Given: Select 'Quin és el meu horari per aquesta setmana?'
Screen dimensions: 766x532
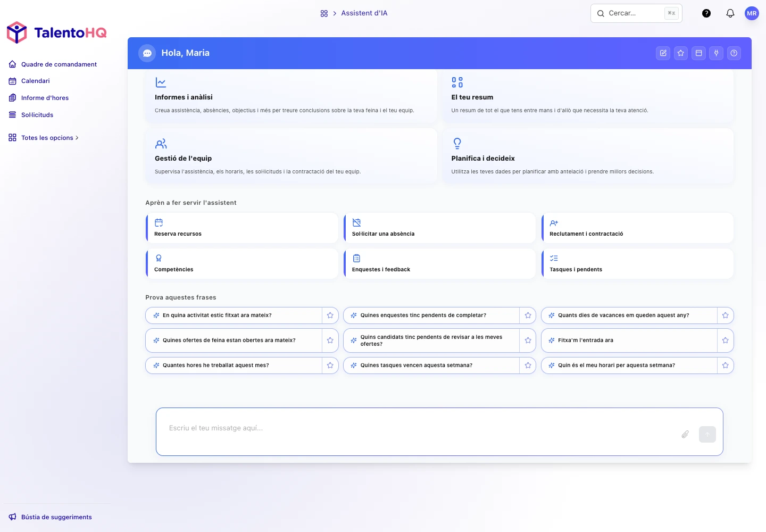Looking at the screenshot, I should 629,365.
